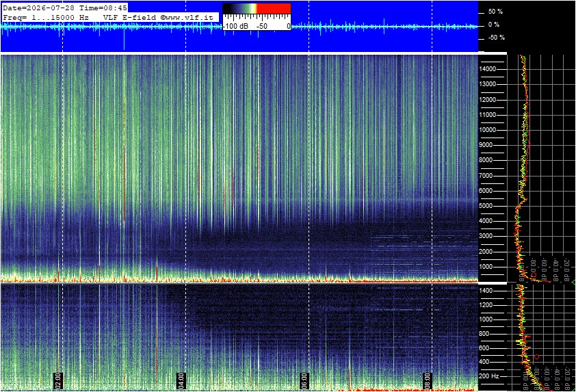Image resolution: width=576 pixels, height=392 pixels.
Task: Click the 14000 frequency axis label
Action: [488, 69]
